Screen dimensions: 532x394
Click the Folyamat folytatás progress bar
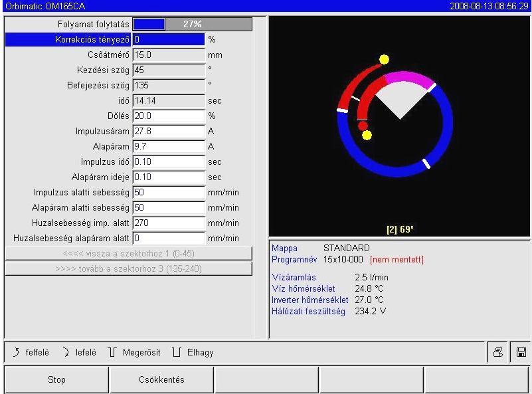coord(193,24)
